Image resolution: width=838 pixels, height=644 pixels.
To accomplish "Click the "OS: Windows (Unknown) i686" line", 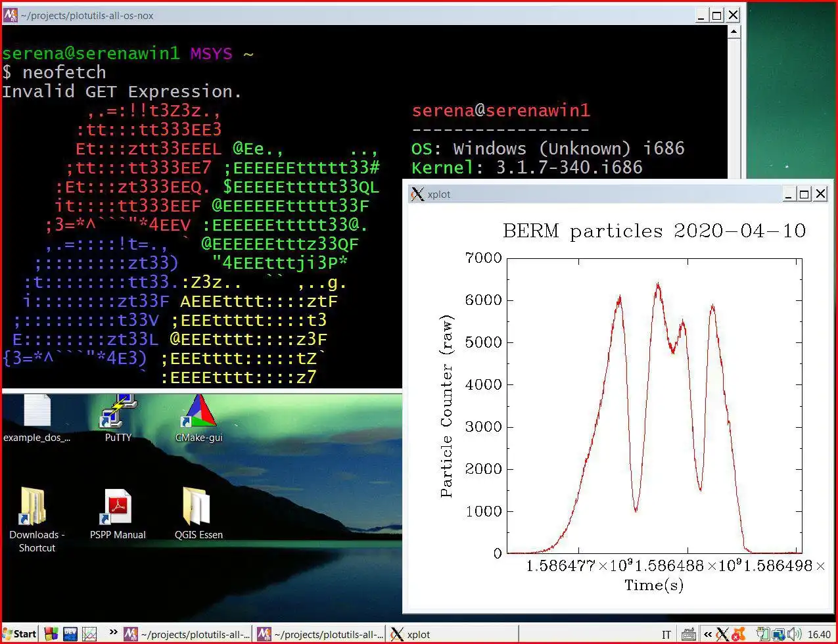I will click(x=548, y=148).
